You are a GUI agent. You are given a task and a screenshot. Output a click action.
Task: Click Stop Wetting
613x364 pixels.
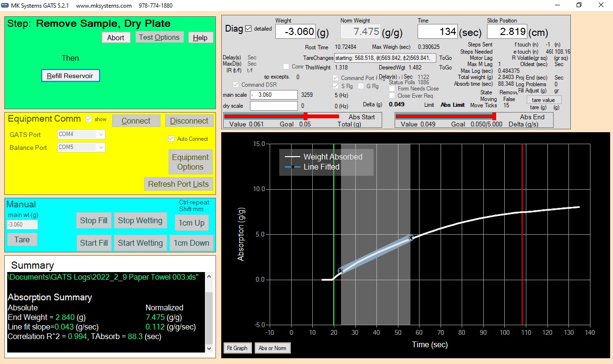pos(140,220)
